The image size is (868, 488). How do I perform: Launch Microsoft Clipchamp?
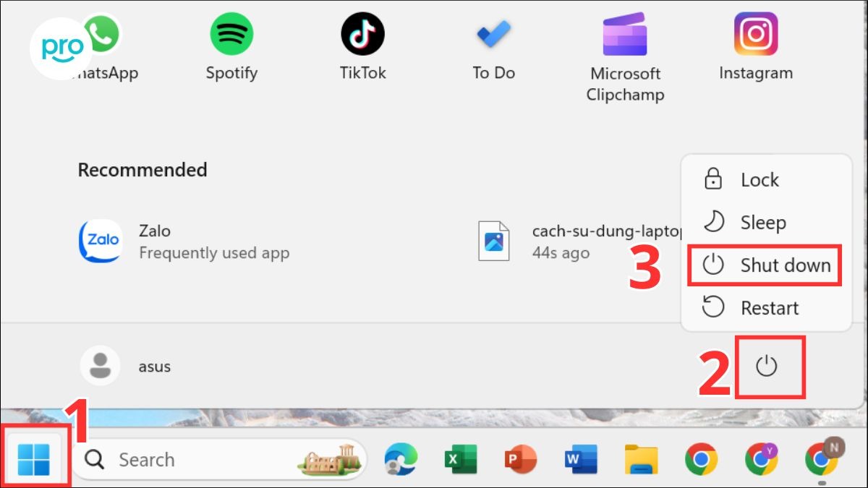pyautogui.click(x=625, y=56)
